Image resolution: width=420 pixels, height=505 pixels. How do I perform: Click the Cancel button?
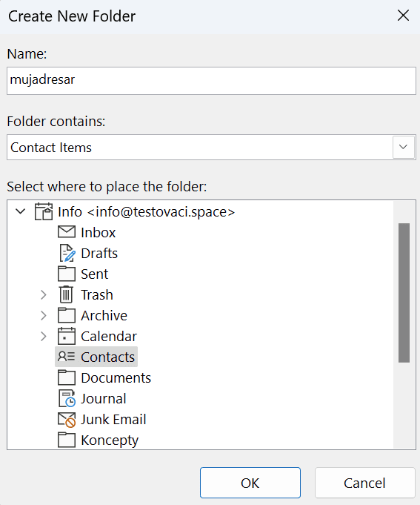364,483
